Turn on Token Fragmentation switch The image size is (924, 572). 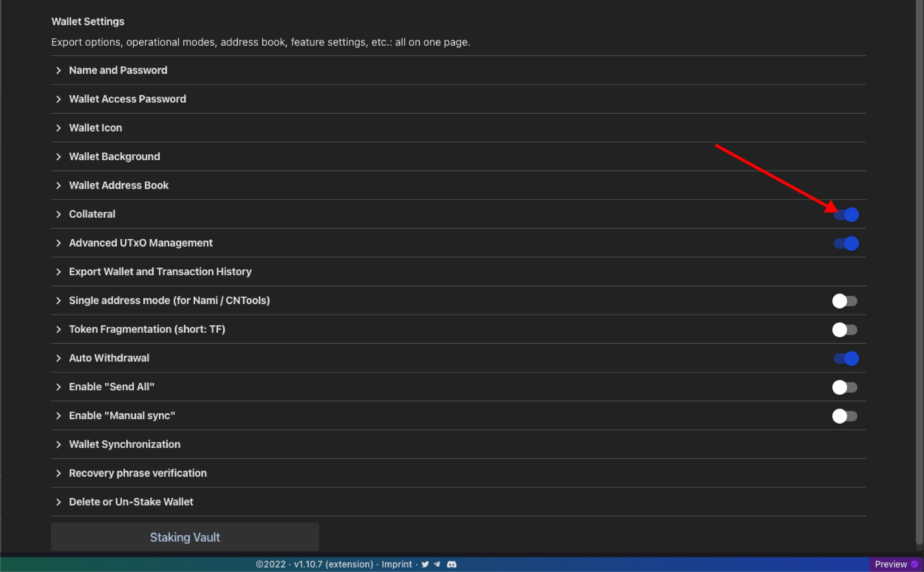pos(845,329)
